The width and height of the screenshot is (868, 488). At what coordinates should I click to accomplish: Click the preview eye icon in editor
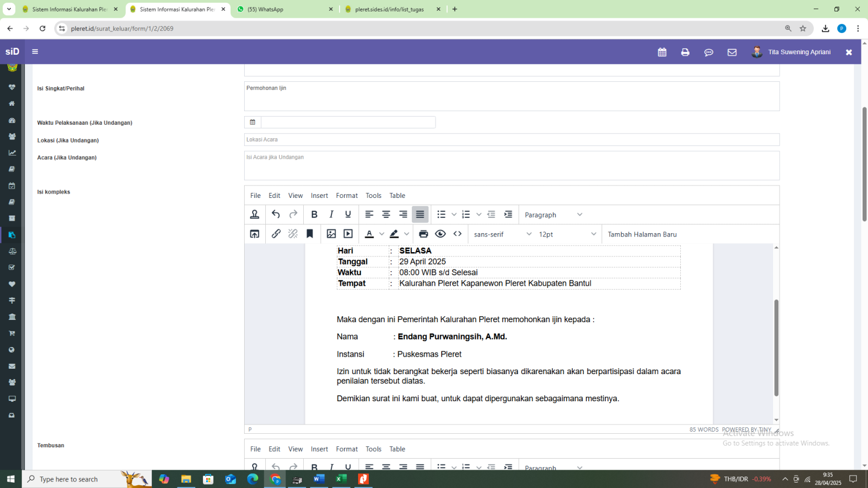pos(441,234)
